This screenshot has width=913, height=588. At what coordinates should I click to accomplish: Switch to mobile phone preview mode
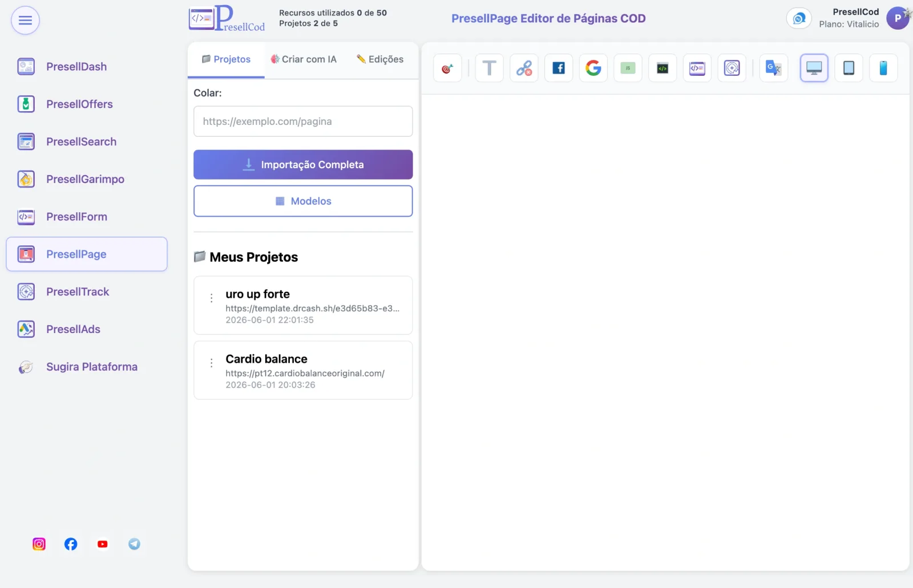(x=883, y=68)
